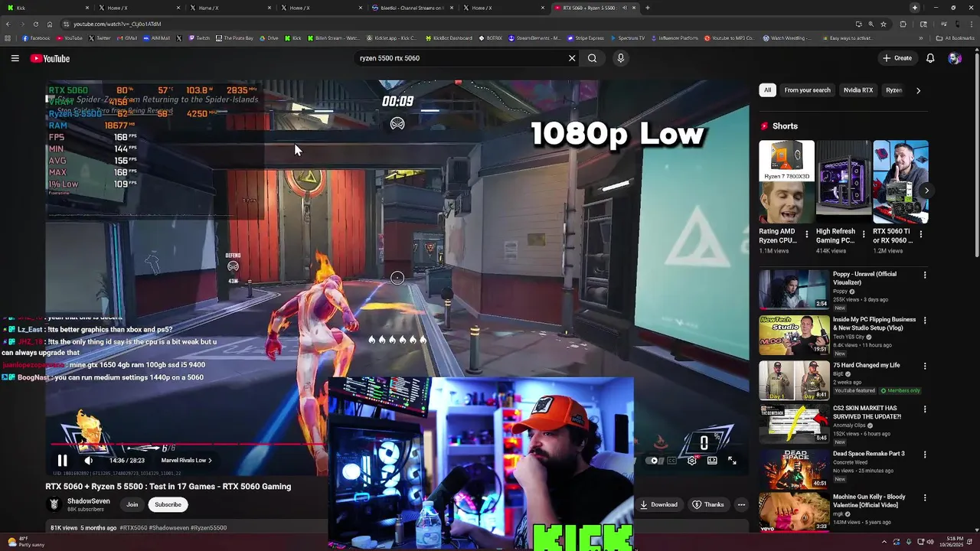Open more actions ellipsis under the video
980x551 pixels.
tap(741, 504)
